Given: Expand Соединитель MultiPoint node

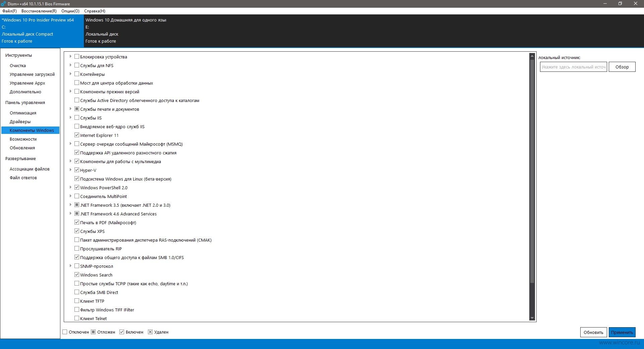Looking at the screenshot, I should [70, 196].
